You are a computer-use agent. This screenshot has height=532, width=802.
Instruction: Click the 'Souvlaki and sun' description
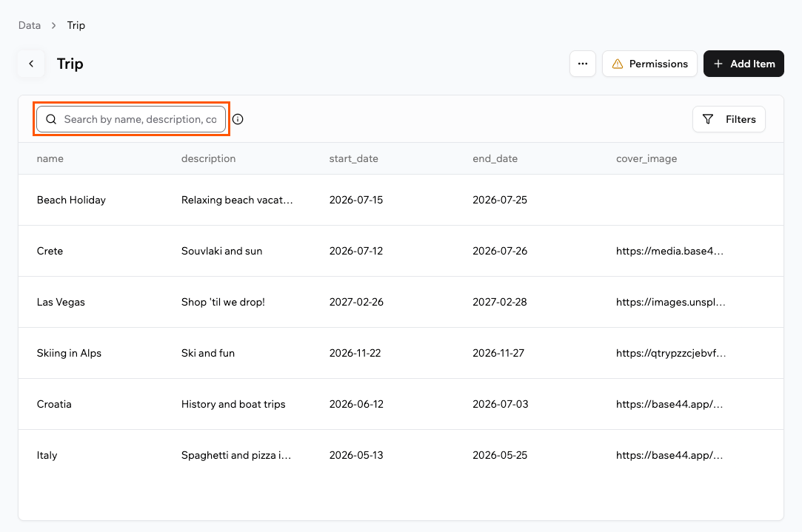coord(221,251)
